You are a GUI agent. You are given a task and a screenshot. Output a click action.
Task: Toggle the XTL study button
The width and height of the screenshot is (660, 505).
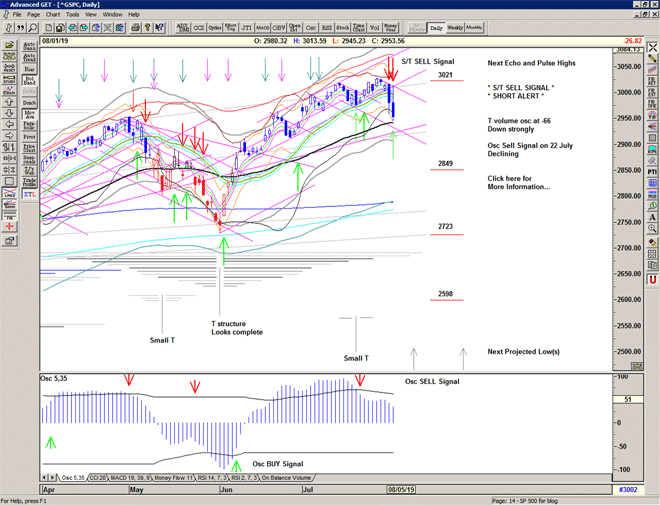[29, 194]
